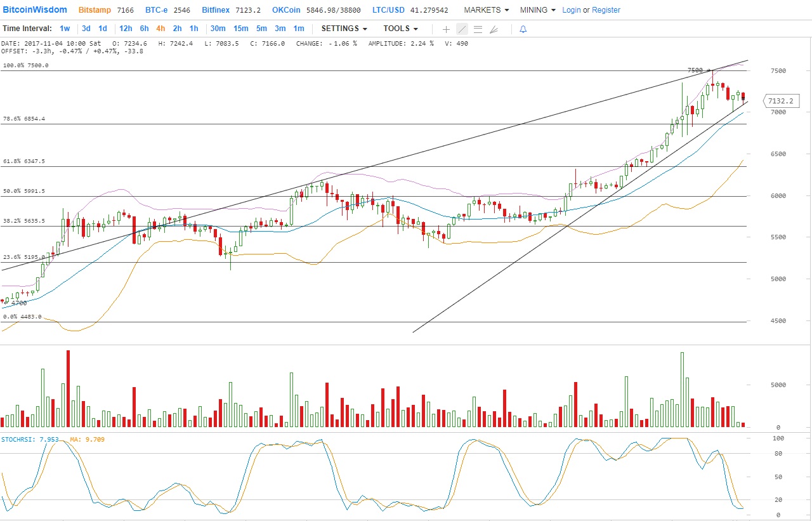Go to the Bitfinex market
812x521 pixels.
pyautogui.click(x=216, y=10)
